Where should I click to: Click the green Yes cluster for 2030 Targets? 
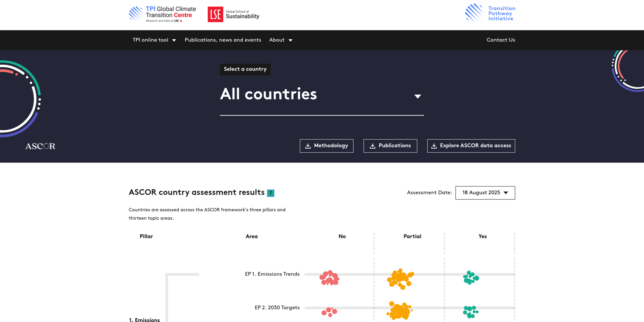[x=471, y=312]
